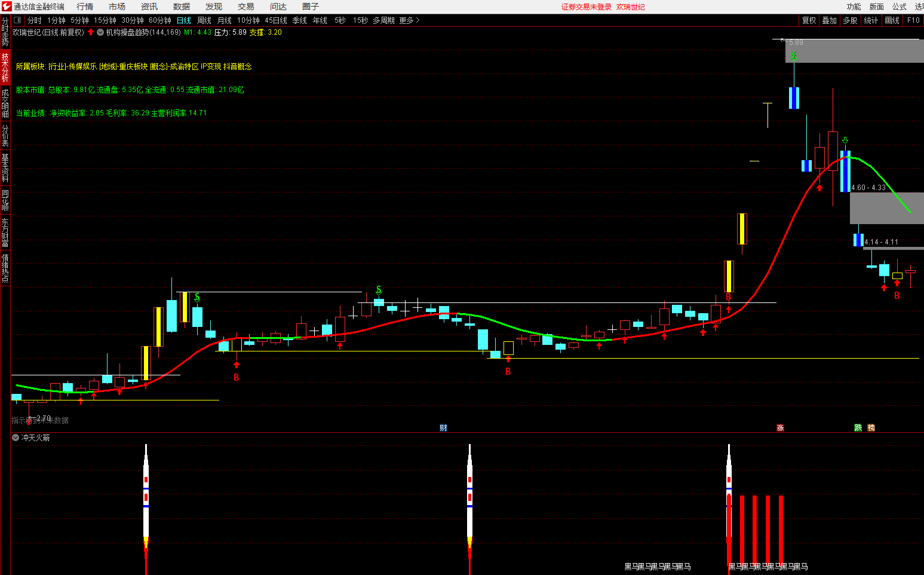The image size is (924, 575).
Task: Open 基本资料 sidebar tab
Action: tap(5, 167)
